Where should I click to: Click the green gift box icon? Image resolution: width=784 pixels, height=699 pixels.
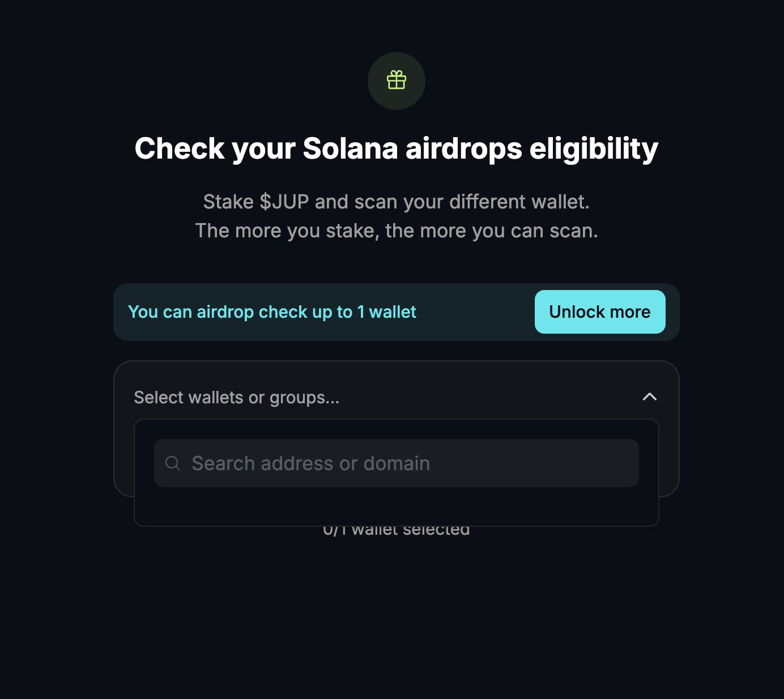tap(397, 80)
